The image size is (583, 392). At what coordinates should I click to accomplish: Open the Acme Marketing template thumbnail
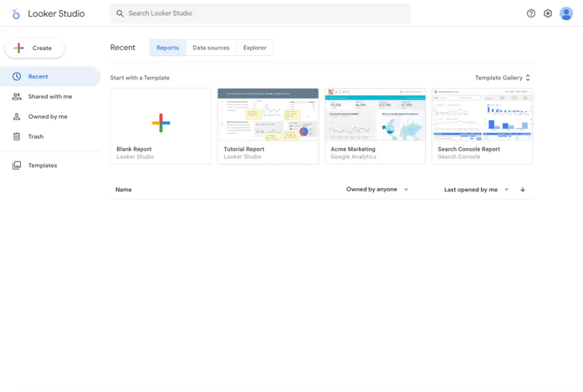(375, 115)
